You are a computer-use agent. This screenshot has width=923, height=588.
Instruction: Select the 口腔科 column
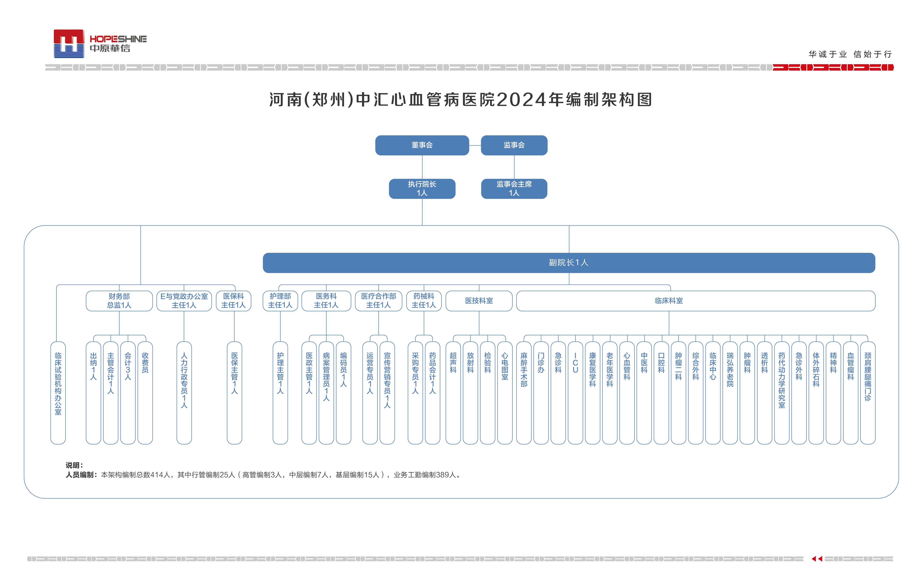click(x=661, y=393)
